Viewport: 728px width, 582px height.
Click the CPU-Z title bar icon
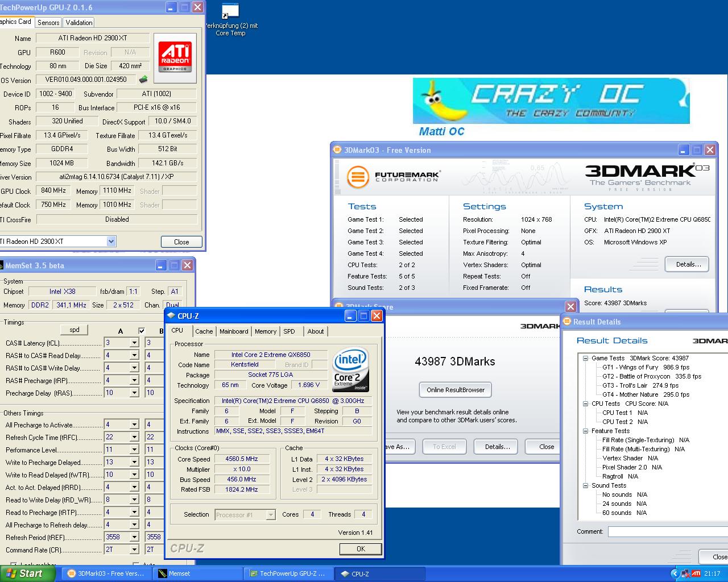[171, 316]
